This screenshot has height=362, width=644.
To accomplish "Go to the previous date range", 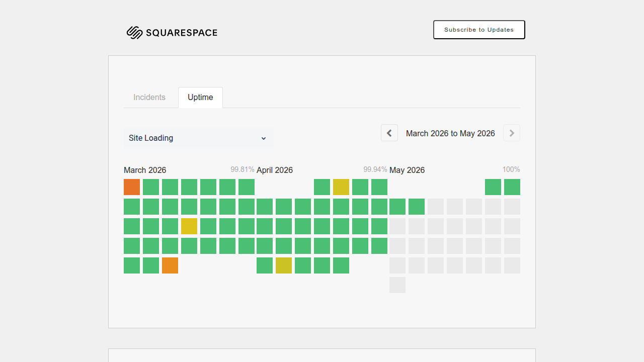I will [389, 133].
